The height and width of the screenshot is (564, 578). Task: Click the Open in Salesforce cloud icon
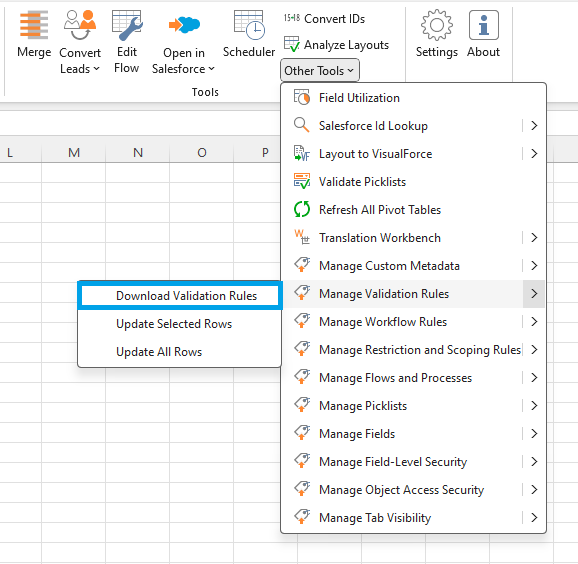[x=184, y=25]
